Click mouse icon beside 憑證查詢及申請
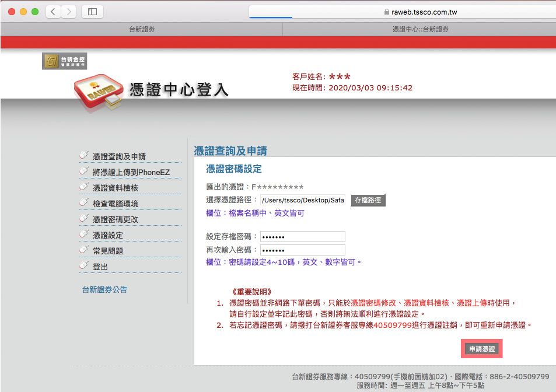The width and height of the screenshot is (556, 392). (84, 155)
